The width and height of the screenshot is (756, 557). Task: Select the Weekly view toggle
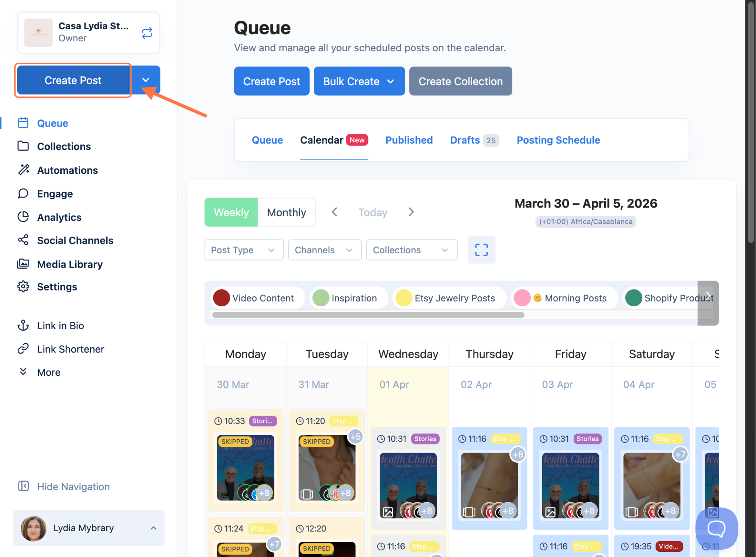[x=231, y=212]
